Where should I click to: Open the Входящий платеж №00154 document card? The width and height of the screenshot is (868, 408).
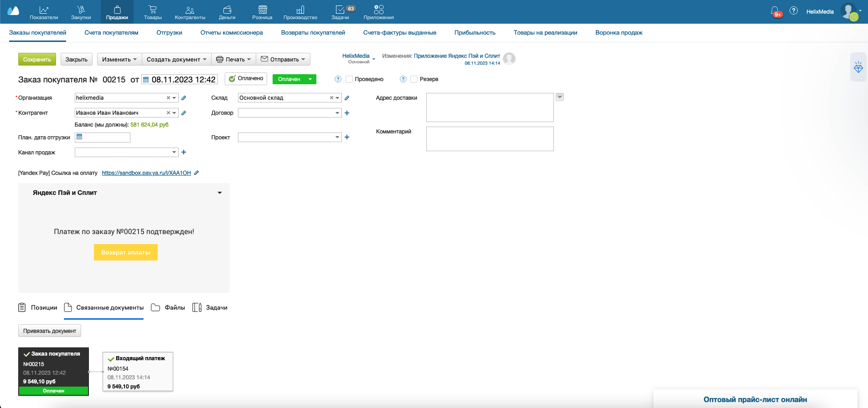click(x=138, y=372)
